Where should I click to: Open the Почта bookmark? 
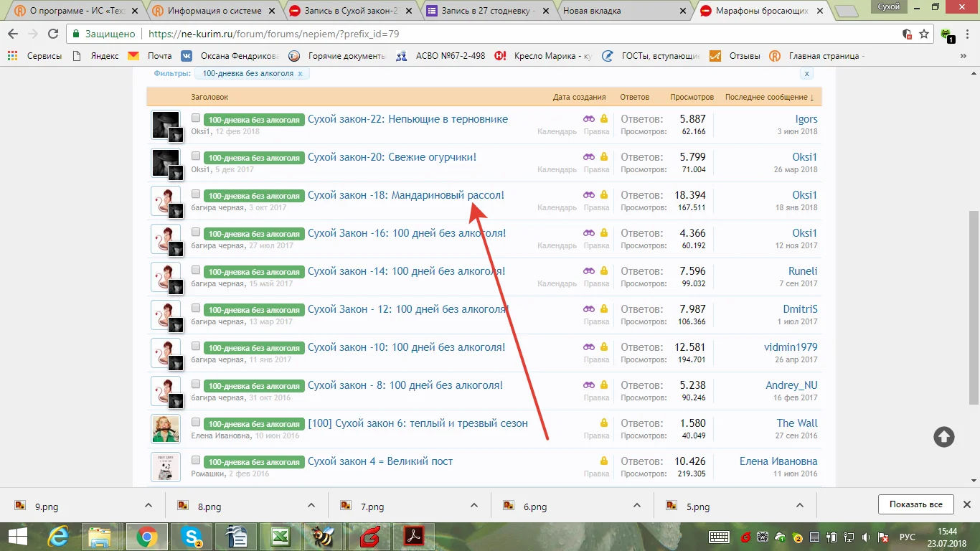(x=151, y=56)
